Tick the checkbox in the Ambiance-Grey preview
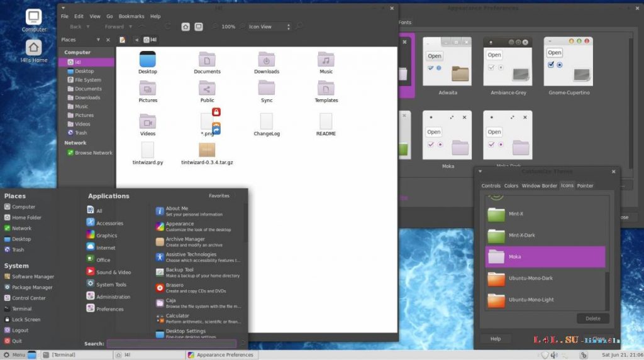644x360 pixels. tap(491, 67)
